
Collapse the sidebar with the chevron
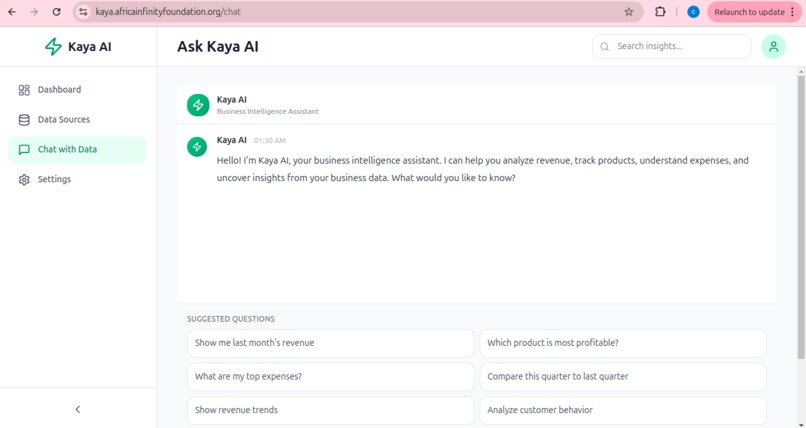(78, 409)
